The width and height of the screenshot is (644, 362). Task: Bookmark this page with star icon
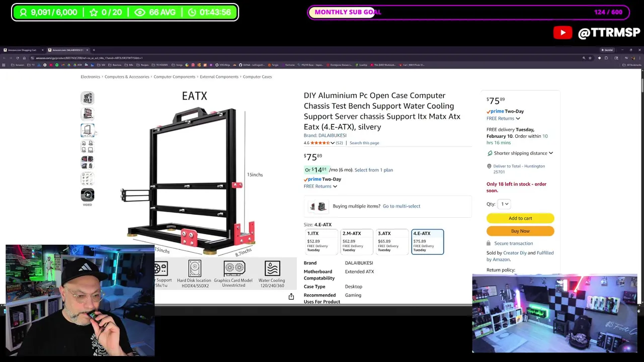tap(590, 58)
